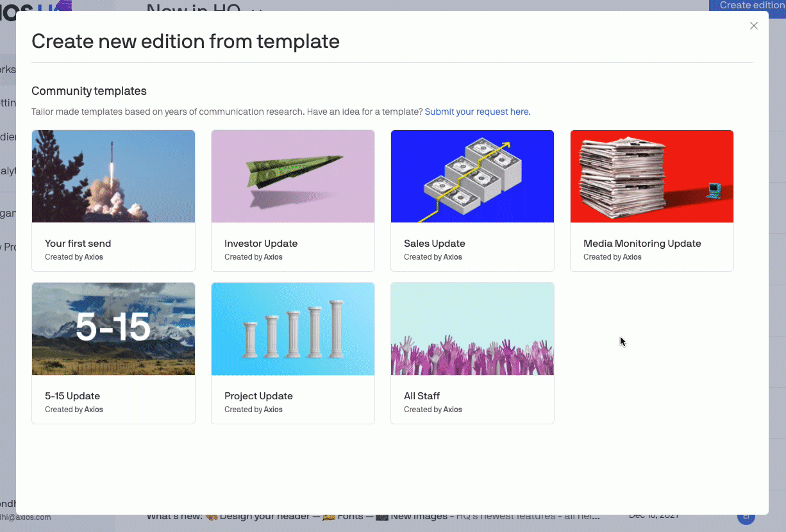The height and width of the screenshot is (532, 786).
Task: Select the 5-15 mountain landscape image
Action: (x=113, y=329)
